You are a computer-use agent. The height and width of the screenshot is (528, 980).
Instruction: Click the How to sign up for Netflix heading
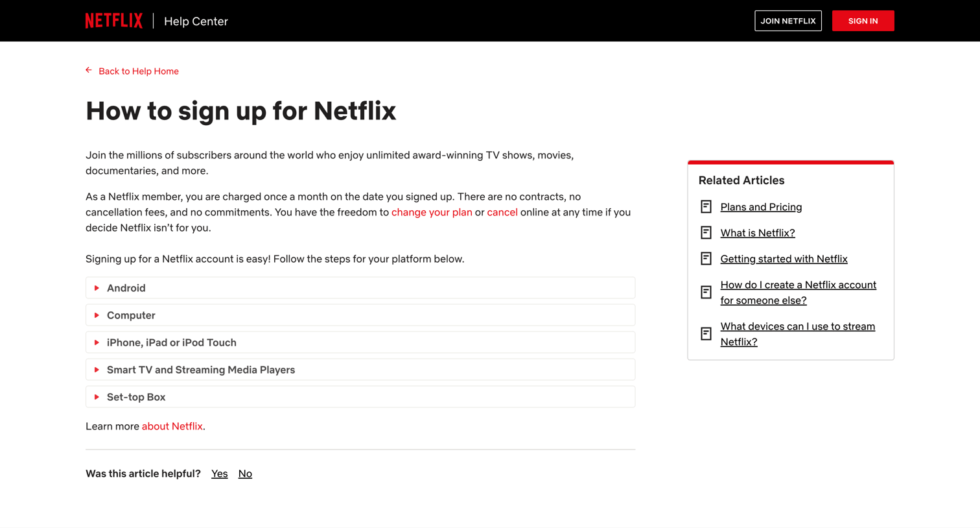pos(240,111)
